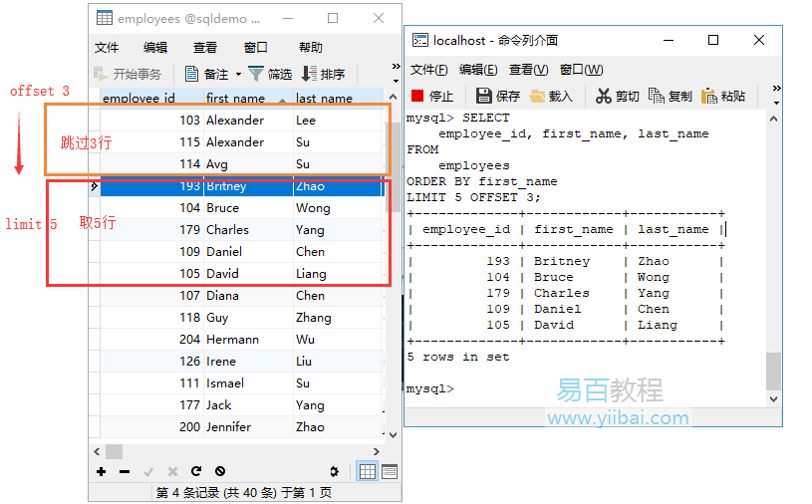The image size is (812, 504).
Task: Open the 编辑(E) menu in console window
Action: pos(478,70)
